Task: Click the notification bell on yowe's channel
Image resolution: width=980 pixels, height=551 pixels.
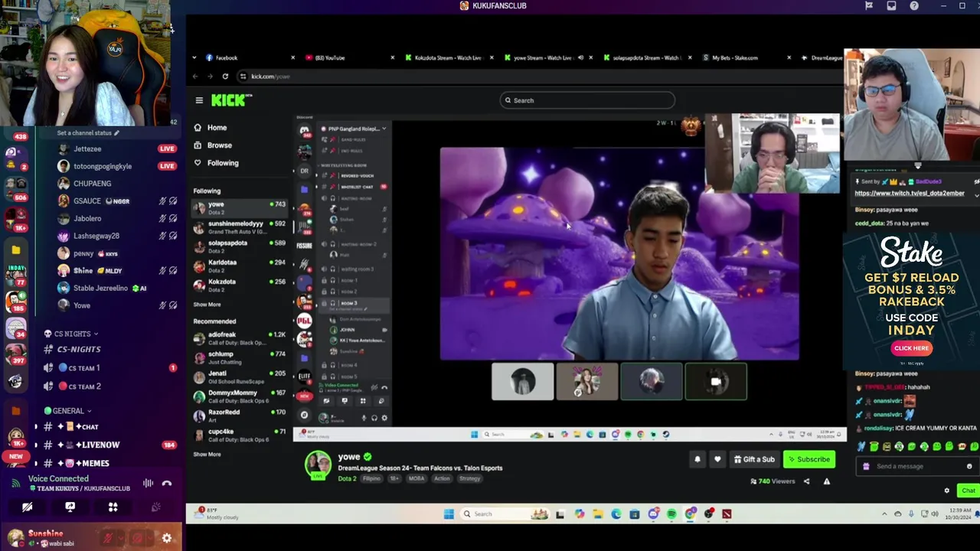Action: point(697,459)
